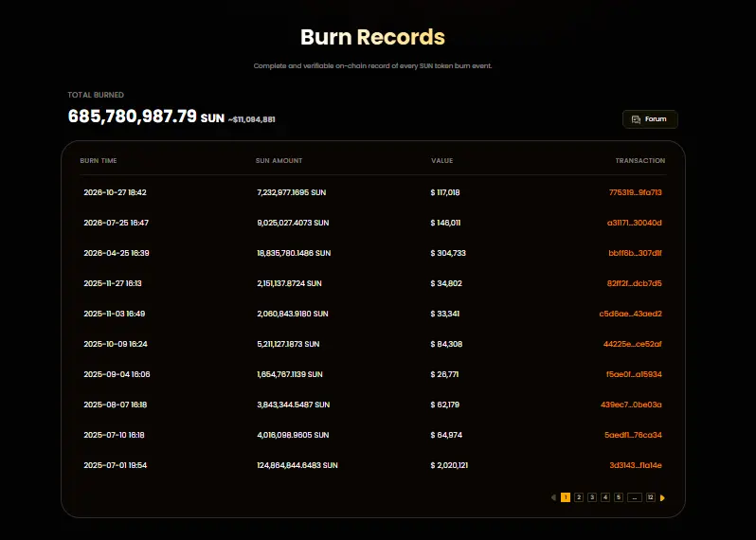Open transaction 439ec7...0be03a
The image size is (756, 540).
click(631, 405)
